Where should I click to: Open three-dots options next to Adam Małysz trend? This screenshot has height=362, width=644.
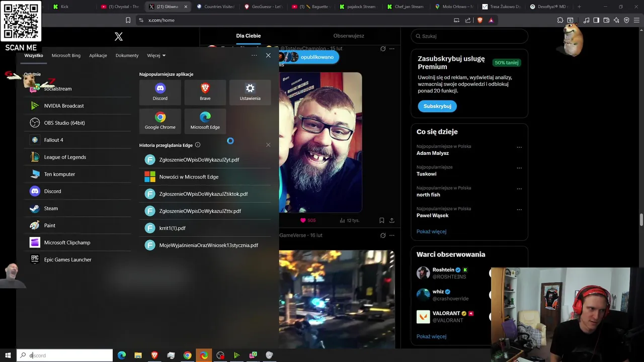tap(519, 147)
